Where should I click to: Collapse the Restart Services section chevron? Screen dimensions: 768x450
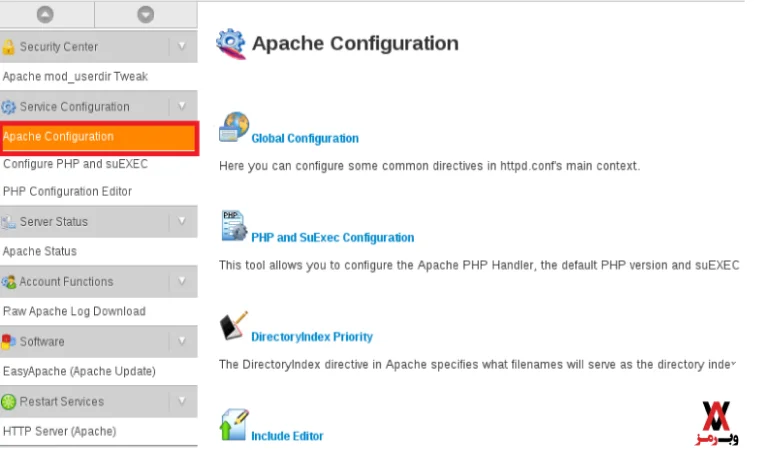pos(182,402)
